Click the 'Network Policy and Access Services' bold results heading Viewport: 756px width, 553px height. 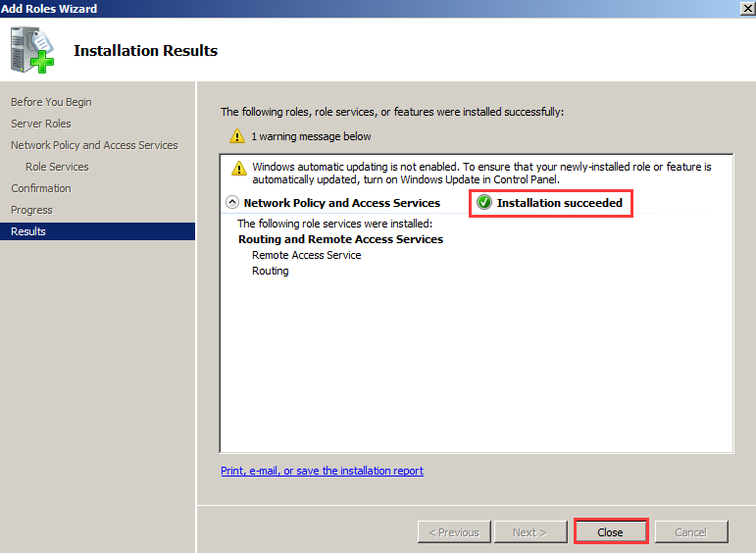342,203
